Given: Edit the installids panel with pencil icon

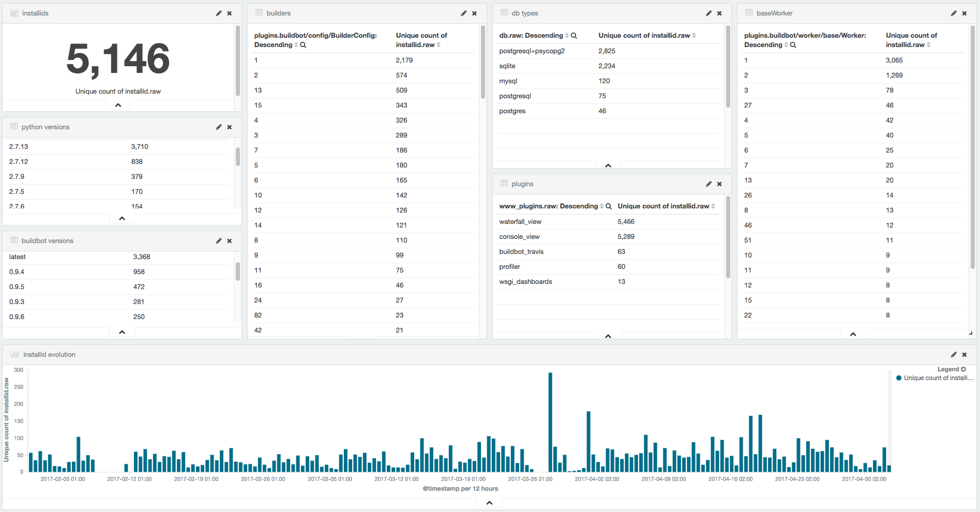Looking at the screenshot, I should tap(219, 13).
